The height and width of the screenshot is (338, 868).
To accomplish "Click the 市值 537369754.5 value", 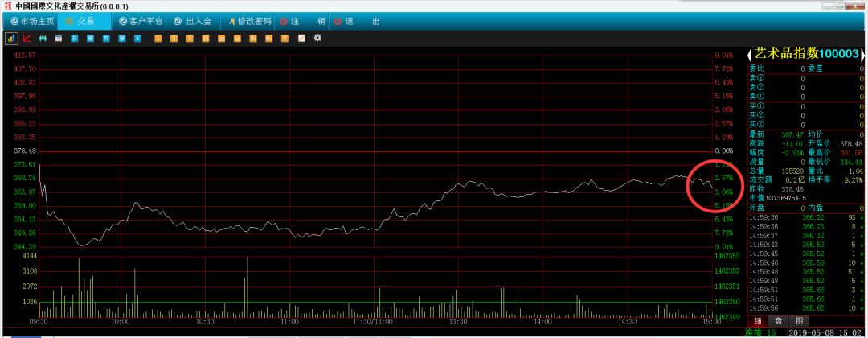I will tap(786, 198).
